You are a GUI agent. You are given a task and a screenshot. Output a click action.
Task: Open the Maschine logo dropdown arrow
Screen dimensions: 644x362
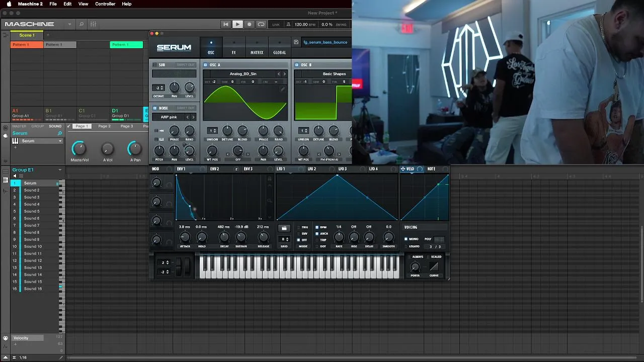click(x=69, y=24)
